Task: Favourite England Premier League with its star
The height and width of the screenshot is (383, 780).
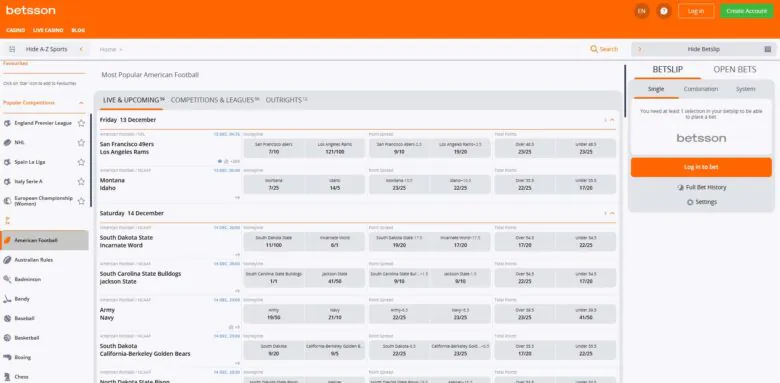Action: pyautogui.click(x=81, y=123)
